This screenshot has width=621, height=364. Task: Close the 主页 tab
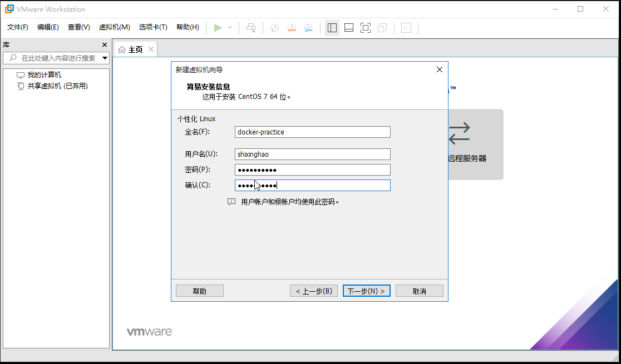pos(151,49)
